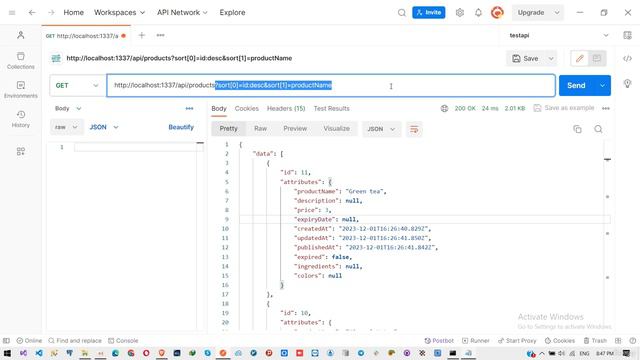Select the Visualize response view
The height and width of the screenshot is (360, 640).
336,129
